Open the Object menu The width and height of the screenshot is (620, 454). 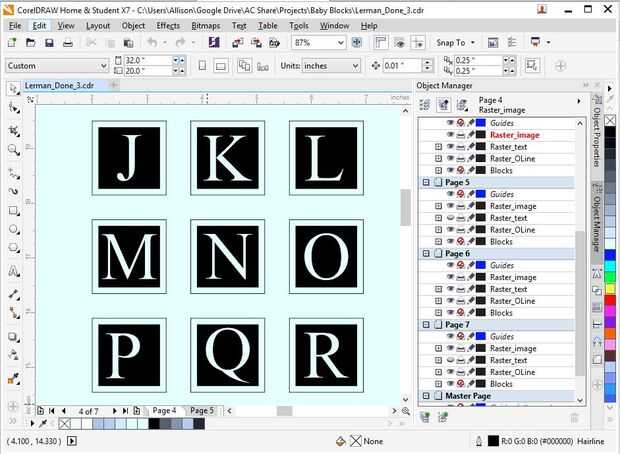coord(133,26)
